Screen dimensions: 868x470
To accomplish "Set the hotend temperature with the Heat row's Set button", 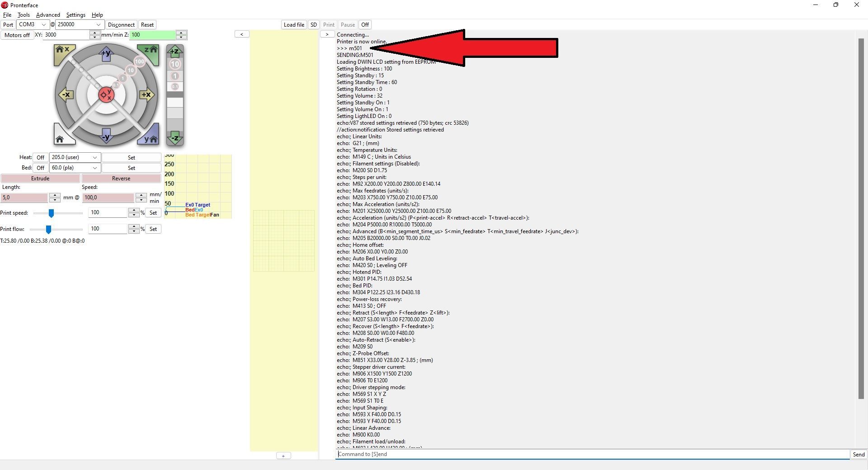I will pyautogui.click(x=132, y=157).
